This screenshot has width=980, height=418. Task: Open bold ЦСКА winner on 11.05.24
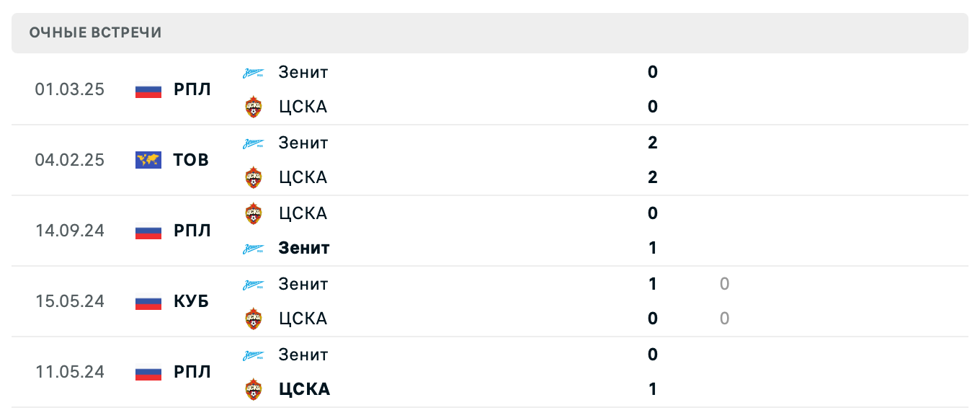pyautogui.click(x=304, y=389)
